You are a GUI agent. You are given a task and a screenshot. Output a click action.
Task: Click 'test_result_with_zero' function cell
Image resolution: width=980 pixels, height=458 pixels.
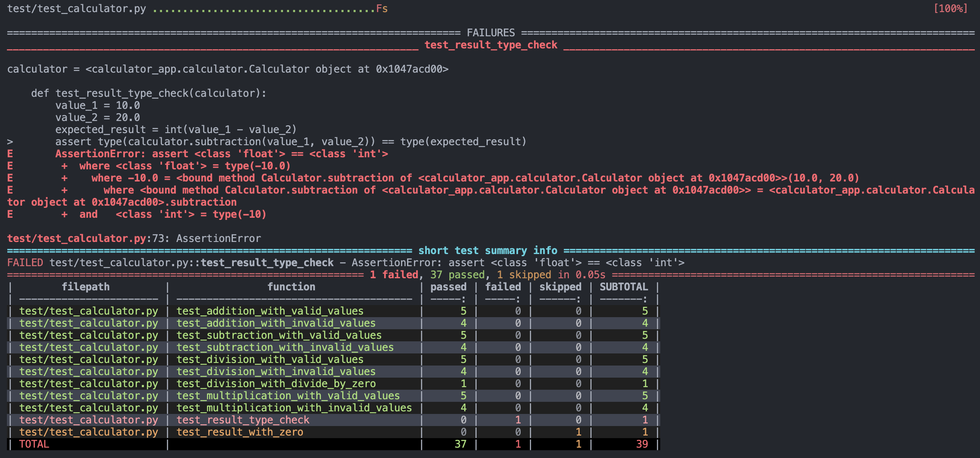click(x=240, y=432)
